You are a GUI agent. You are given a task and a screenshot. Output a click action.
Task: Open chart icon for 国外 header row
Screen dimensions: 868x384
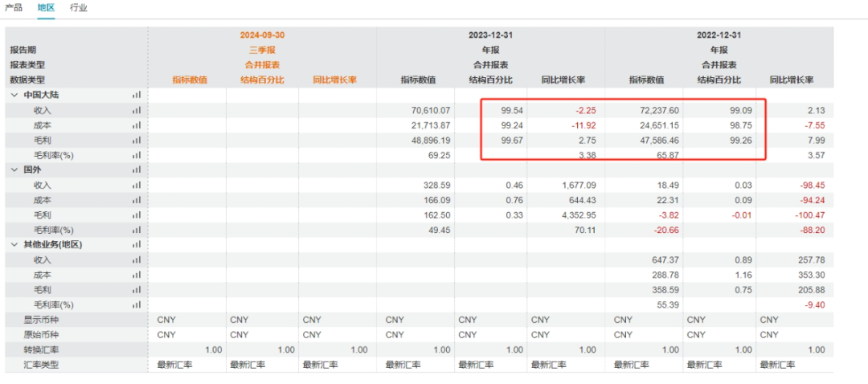136,170
